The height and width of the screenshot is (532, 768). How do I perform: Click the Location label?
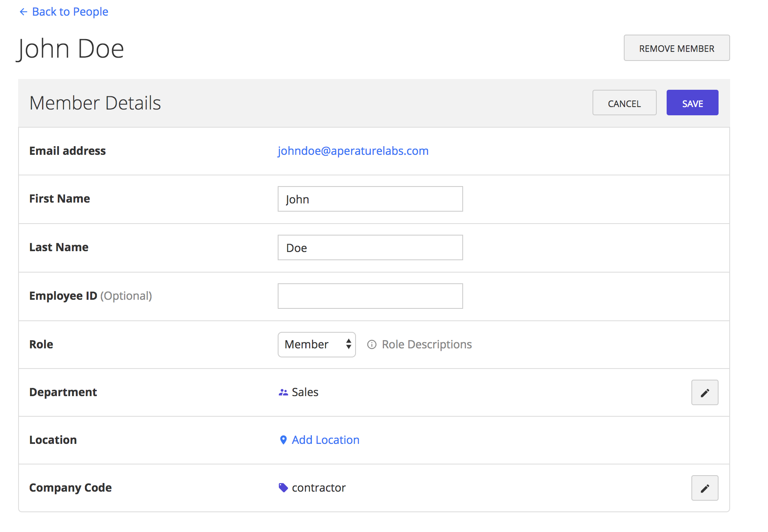(x=53, y=440)
